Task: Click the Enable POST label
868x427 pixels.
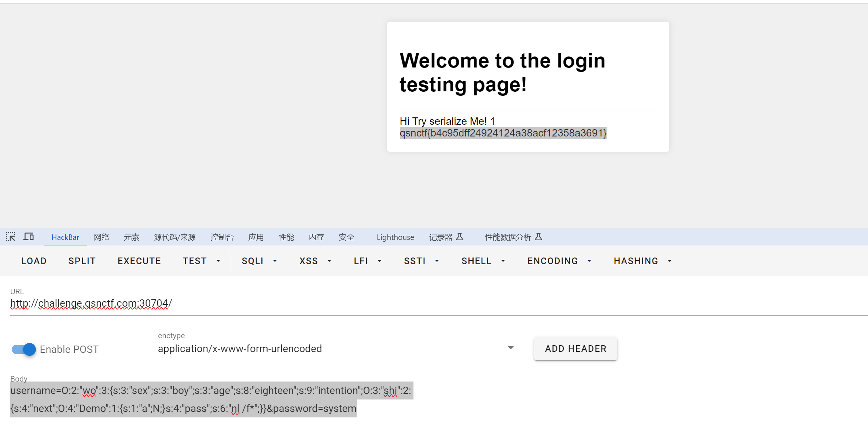Action: [69, 349]
